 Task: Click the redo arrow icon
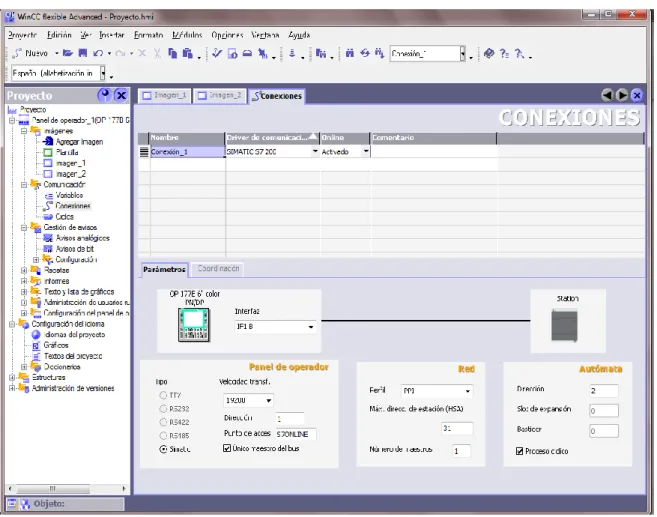pos(120,53)
